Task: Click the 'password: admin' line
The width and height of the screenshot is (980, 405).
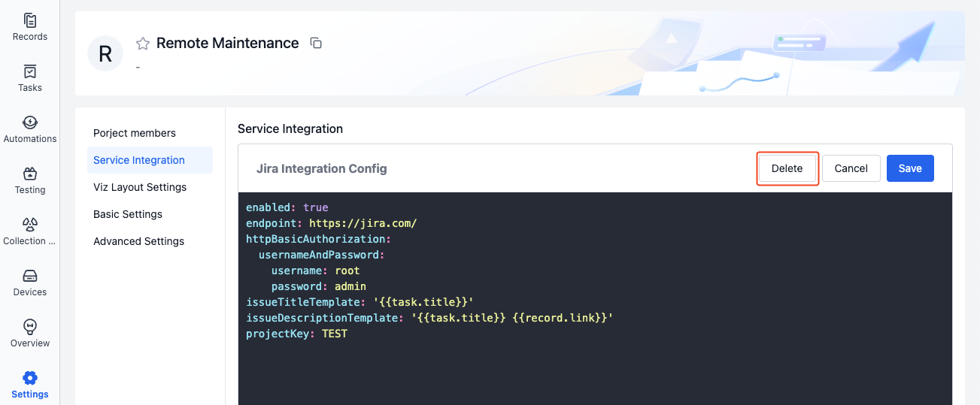Action: (x=319, y=286)
